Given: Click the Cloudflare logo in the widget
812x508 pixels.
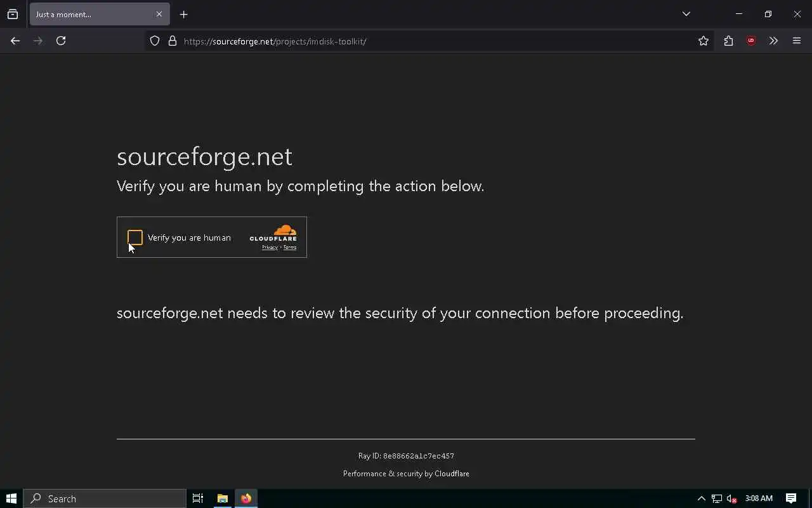Looking at the screenshot, I should (x=273, y=232).
